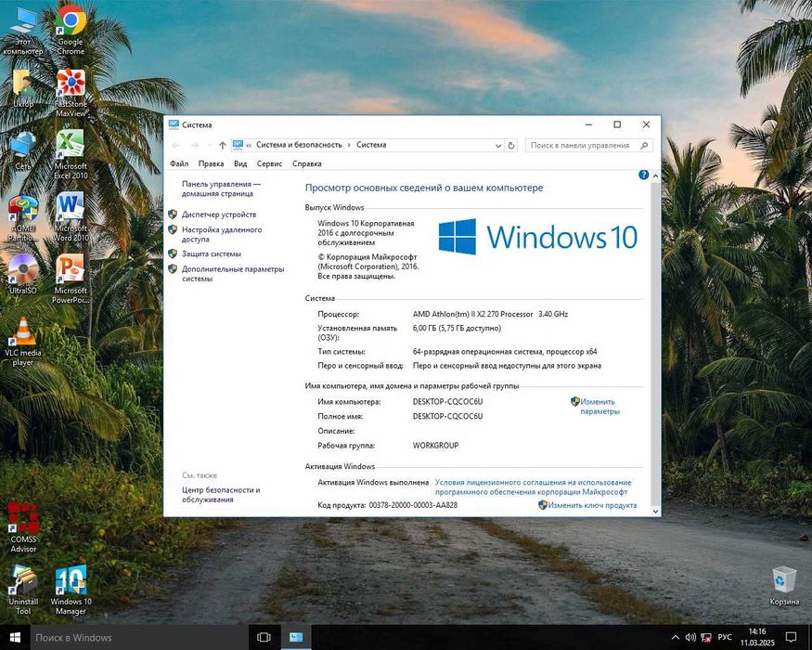Click the scroll down arrow in Система window
The image size is (812, 650).
655,511
